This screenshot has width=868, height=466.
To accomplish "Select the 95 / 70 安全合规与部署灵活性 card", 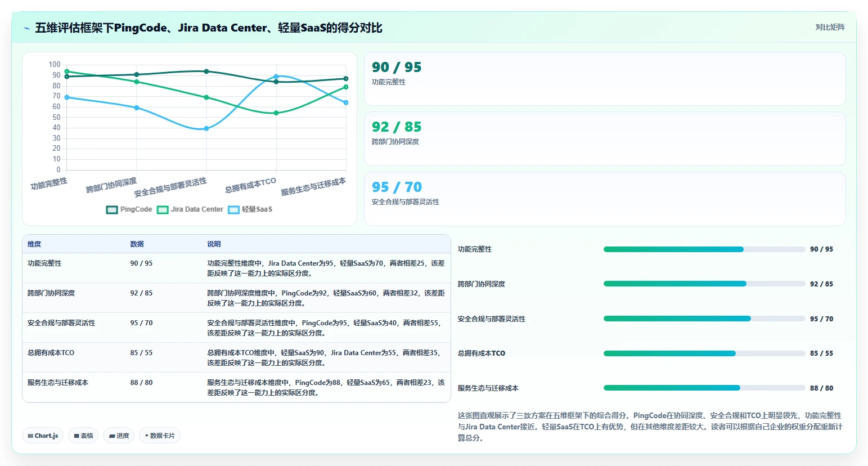I will (605, 199).
